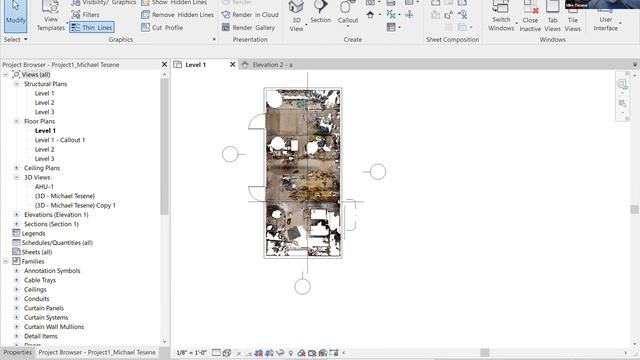Collapse the Floor Plans node
The height and width of the screenshot is (360, 640).
click(x=16, y=121)
